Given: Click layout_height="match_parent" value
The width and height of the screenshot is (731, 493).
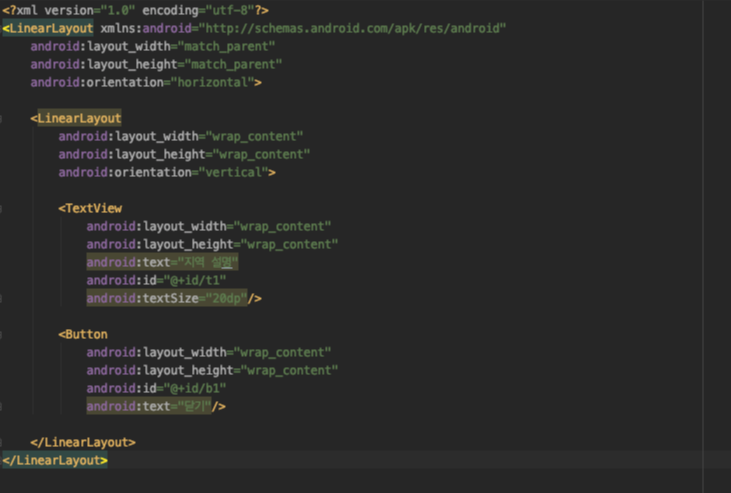Looking at the screenshot, I should click(233, 64).
